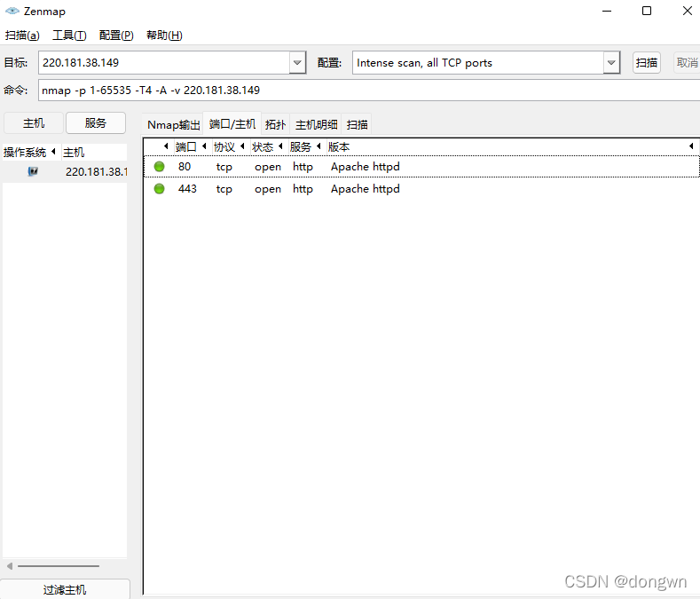Click the 取消 cancel button
The height and width of the screenshot is (599, 700).
tap(687, 62)
